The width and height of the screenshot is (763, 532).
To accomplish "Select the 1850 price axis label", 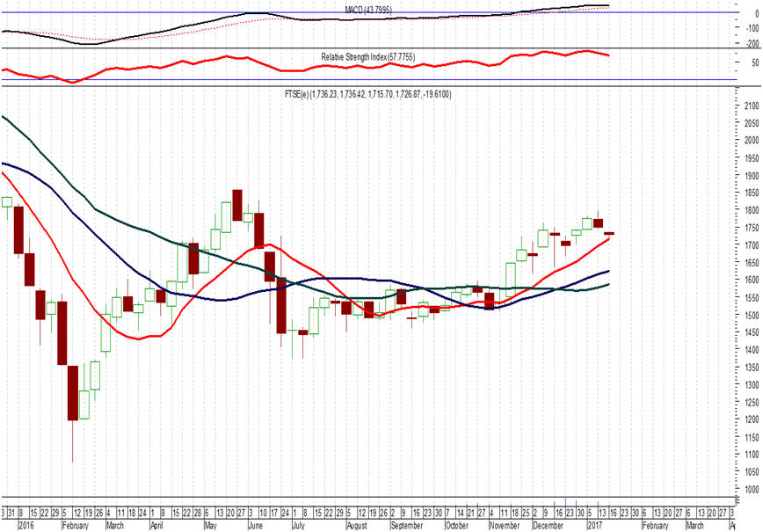I will 752,193.
